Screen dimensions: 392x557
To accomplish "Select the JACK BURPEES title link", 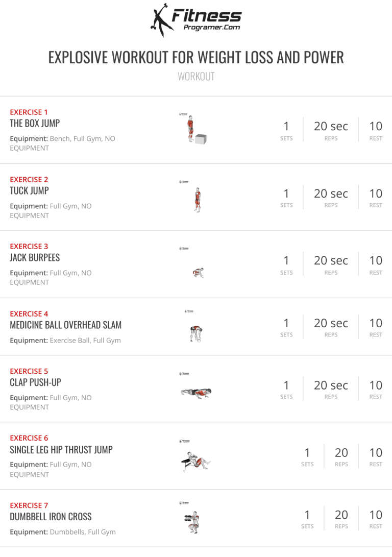I will [35, 257].
